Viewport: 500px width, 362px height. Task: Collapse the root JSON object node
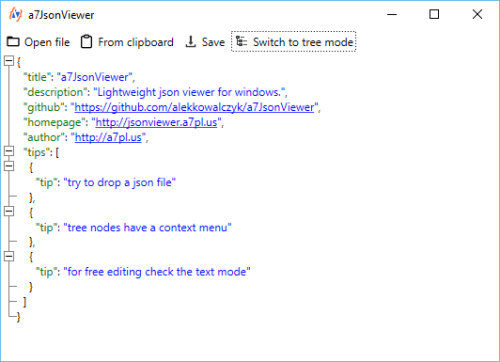[9, 61]
